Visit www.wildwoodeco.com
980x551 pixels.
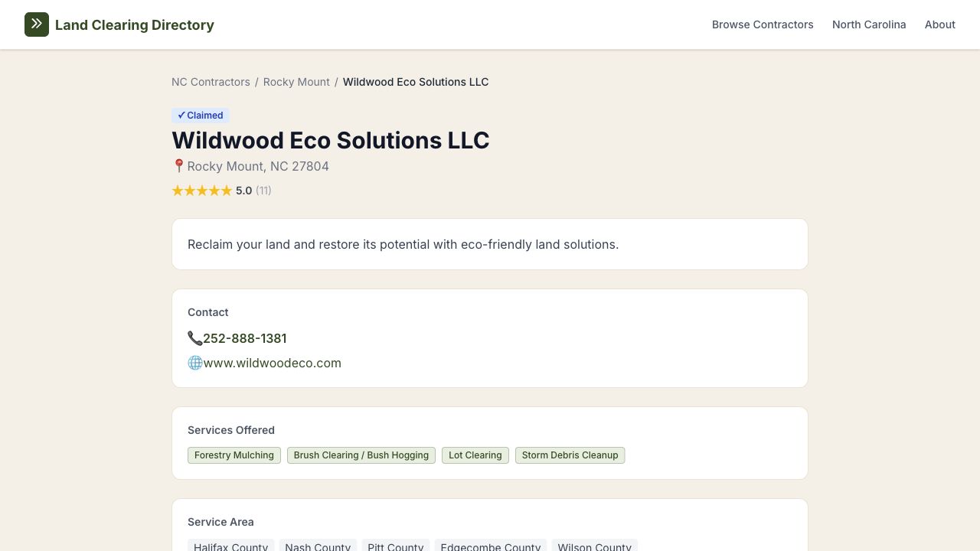point(273,363)
